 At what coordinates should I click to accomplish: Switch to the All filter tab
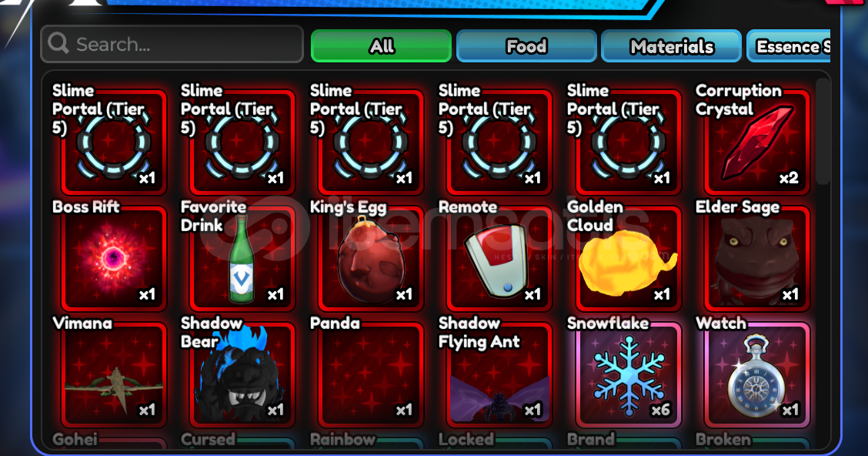point(382,46)
